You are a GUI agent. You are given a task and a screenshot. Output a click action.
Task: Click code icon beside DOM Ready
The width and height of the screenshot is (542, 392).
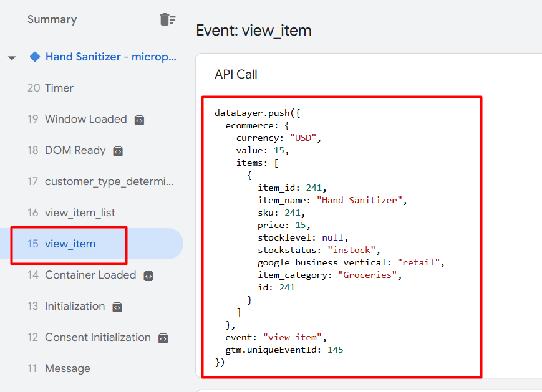pos(118,151)
